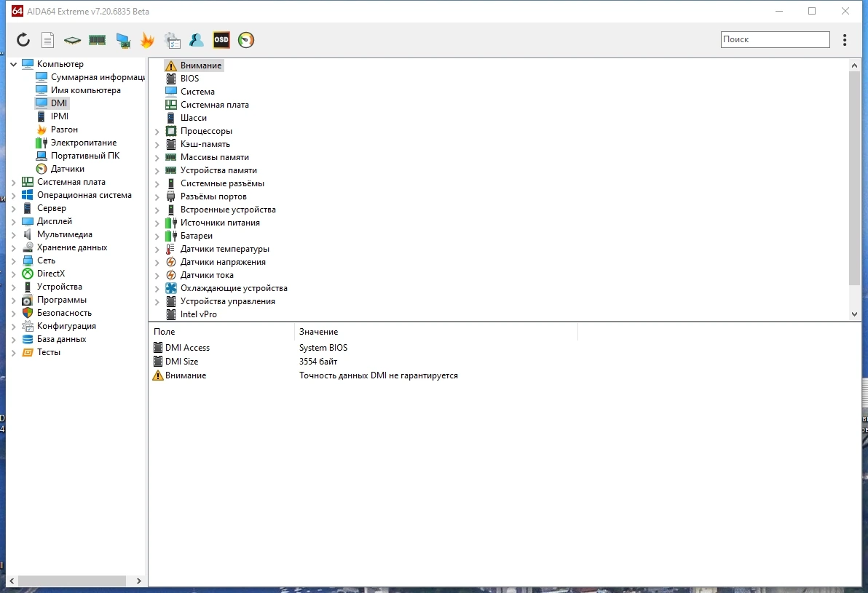Image resolution: width=868 pixels, height=593 pixels.
Task: Open the Report page icon
Action: [47, 40]
